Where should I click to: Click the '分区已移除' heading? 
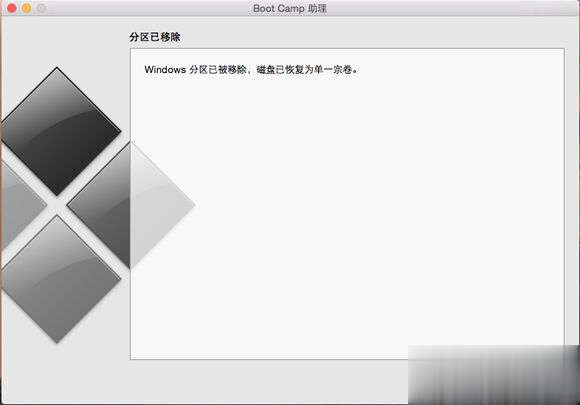coord(155,37)
